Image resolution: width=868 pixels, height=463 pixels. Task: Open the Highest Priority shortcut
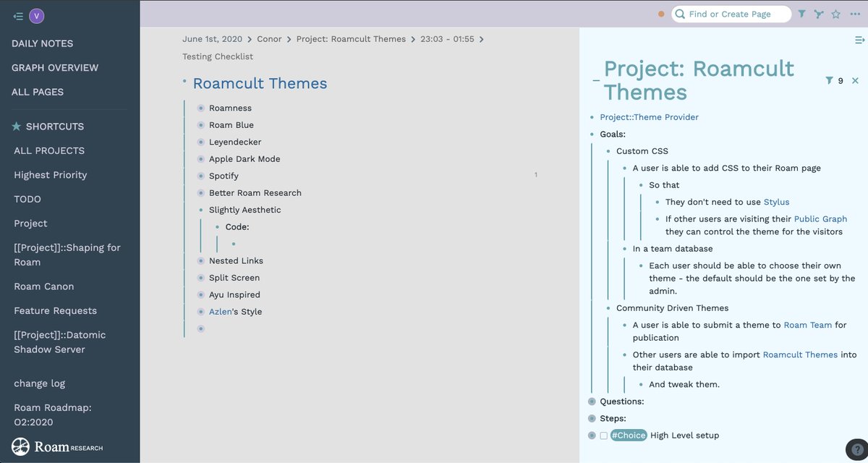coord(50,175)
